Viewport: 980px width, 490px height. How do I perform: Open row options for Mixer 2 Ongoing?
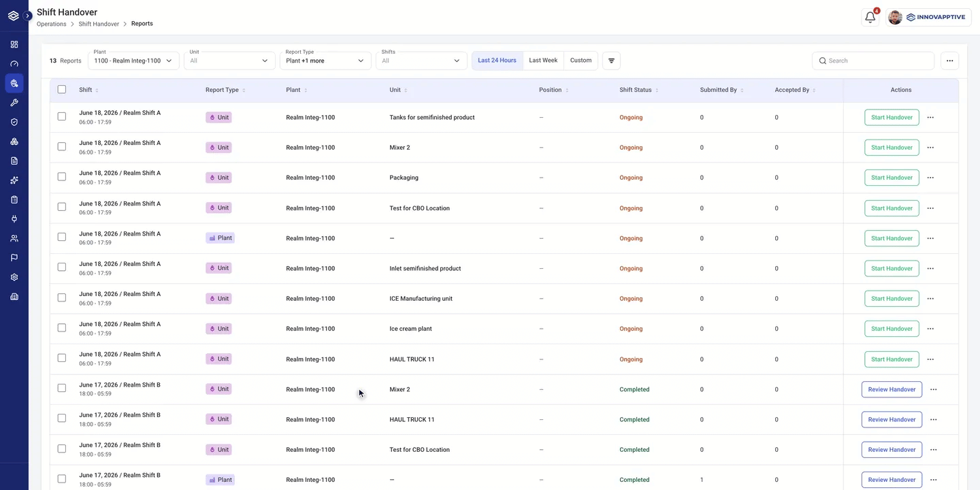pos(930,148)
